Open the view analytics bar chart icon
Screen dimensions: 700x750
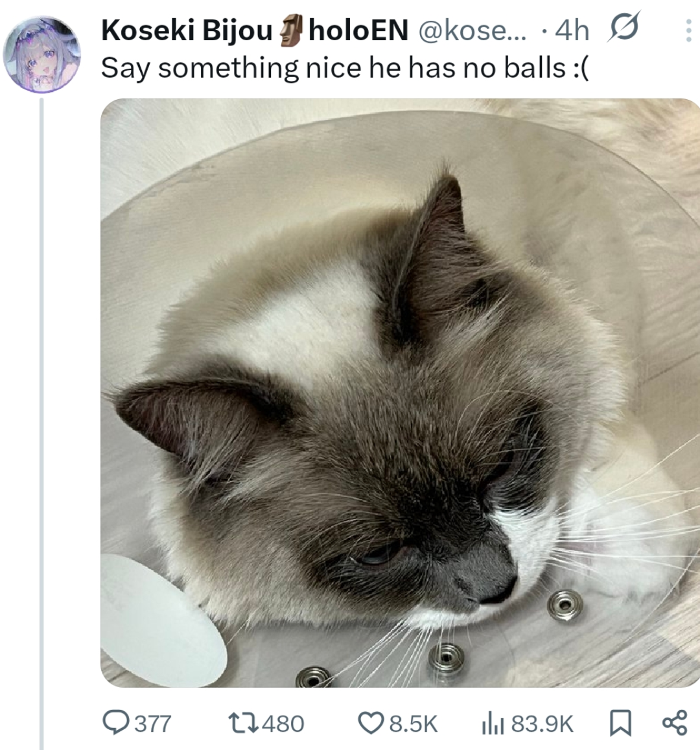coord(493,723)
